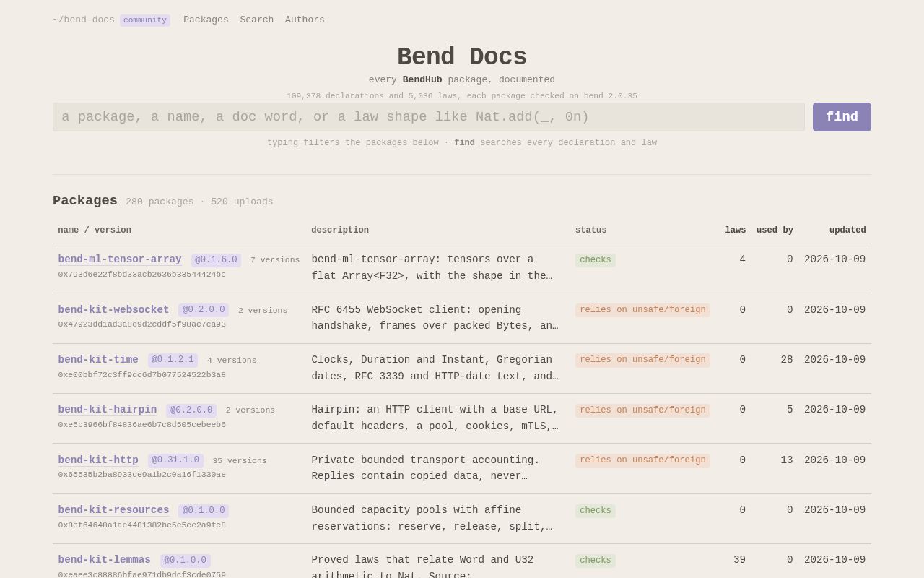
Task: Open the bend-kit-hairpin package
Action: 108,410
